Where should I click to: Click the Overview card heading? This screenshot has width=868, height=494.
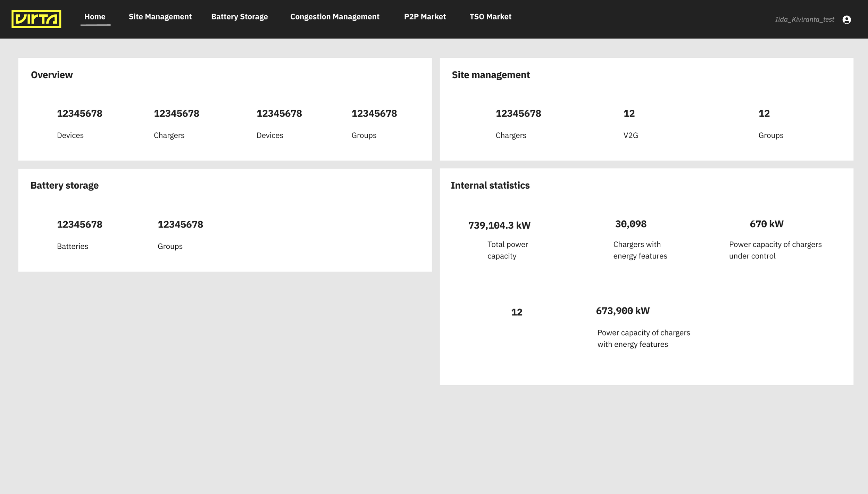click(x=52, y=75)
